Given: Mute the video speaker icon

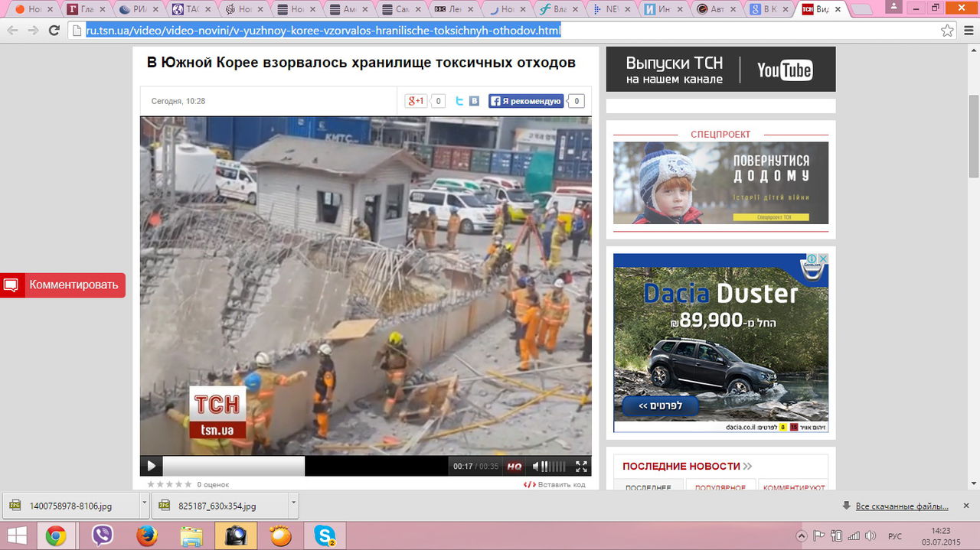Looking at the screenshot, I should 537,466.
